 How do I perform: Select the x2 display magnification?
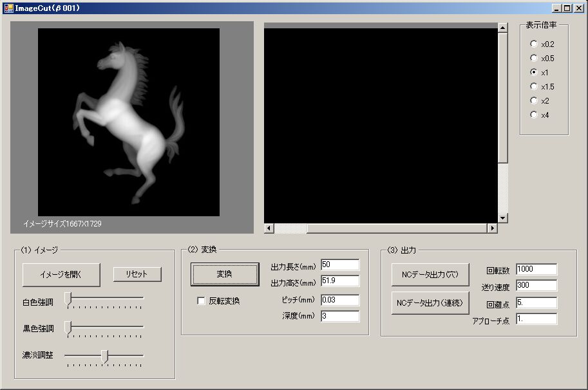pos(534,100)
